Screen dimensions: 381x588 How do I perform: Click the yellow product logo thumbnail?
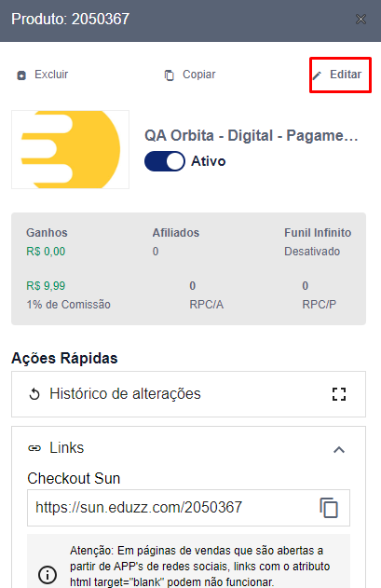[x=71, y=149]
